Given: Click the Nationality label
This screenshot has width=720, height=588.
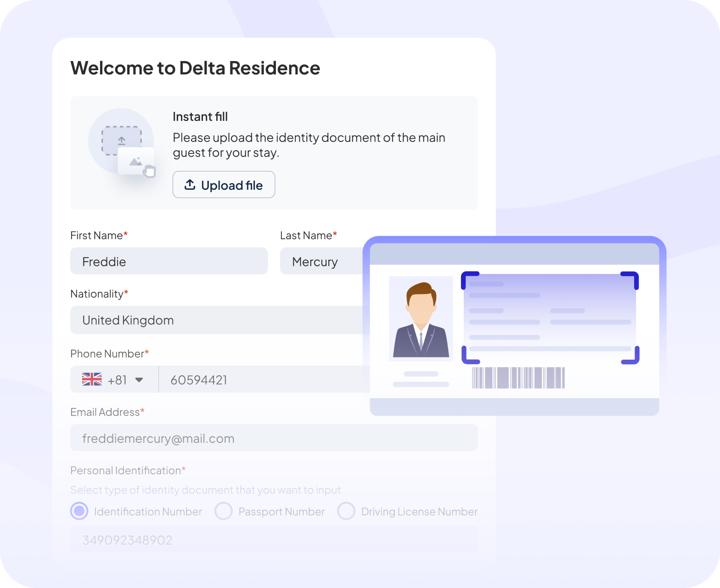Looking at the screenshot, I should tap(99, 294).
